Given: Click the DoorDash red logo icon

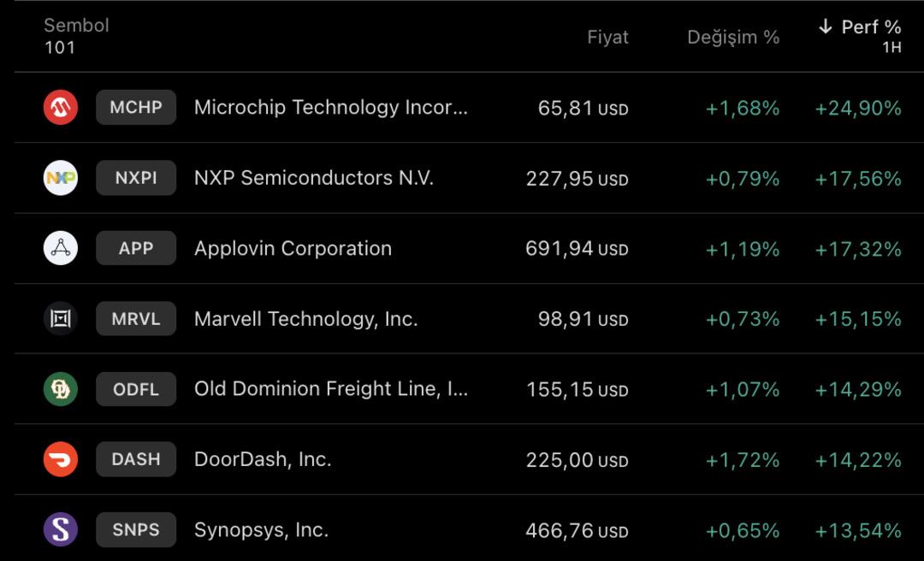Looking at the screenshot, I should (x=61, y=459).
